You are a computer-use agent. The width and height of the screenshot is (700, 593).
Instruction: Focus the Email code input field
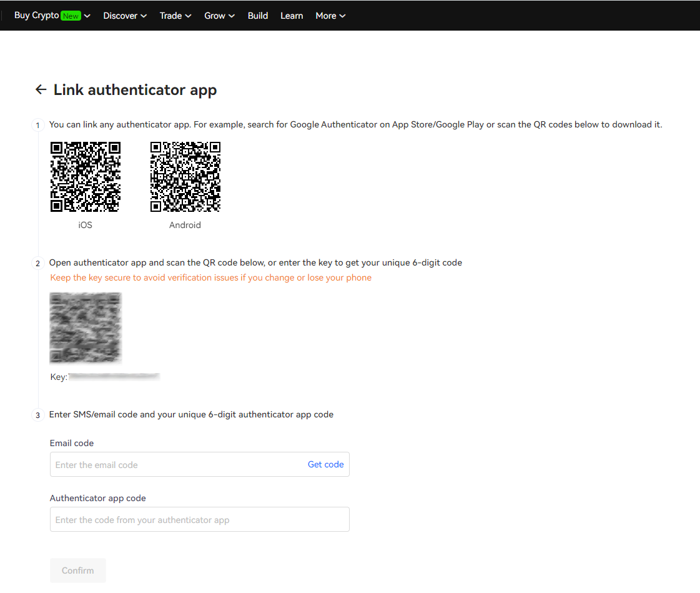tap(200, 464)
